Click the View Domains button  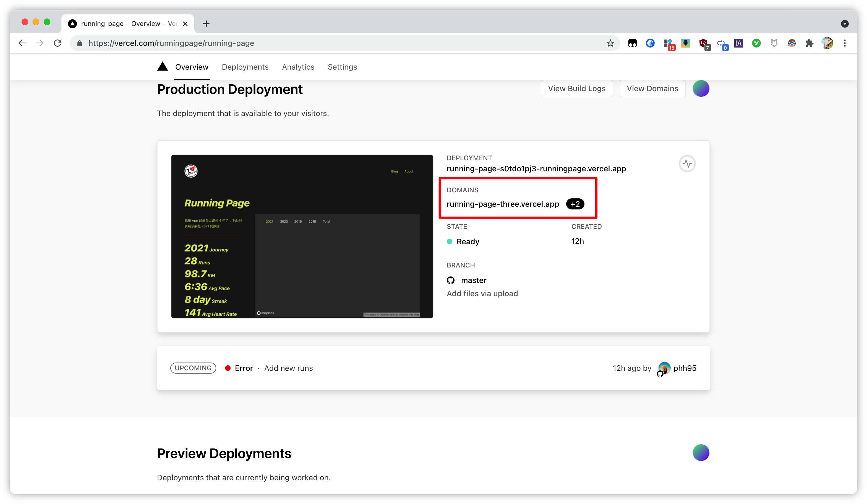click(x=652, y=89)
